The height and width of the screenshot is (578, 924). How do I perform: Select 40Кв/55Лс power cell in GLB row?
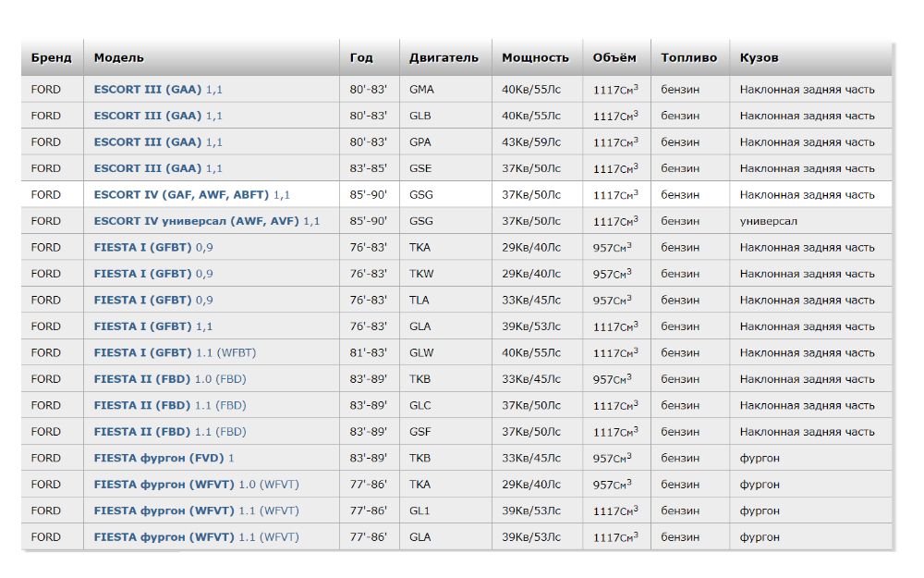point(537,116)
